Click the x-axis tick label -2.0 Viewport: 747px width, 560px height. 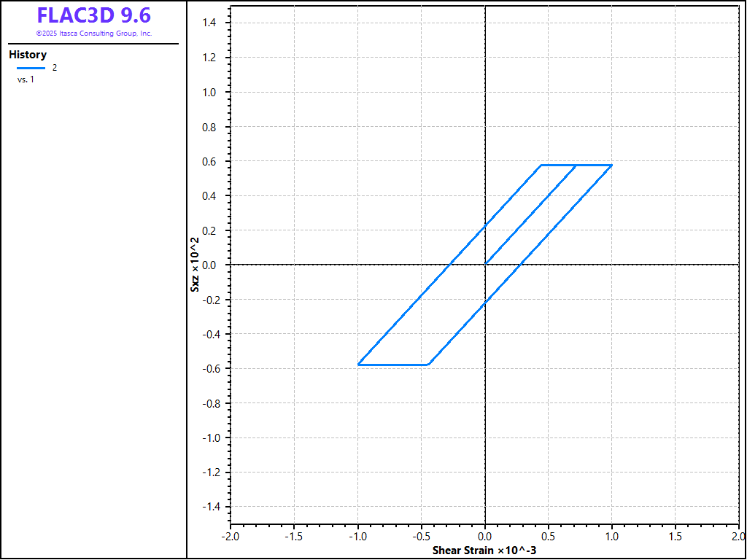pos(231,536)
